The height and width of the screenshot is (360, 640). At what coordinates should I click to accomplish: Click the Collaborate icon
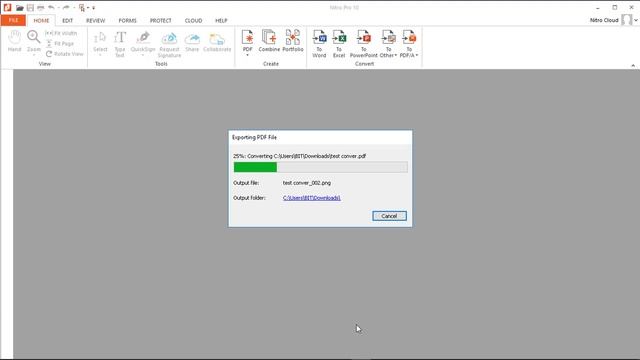[x=217, y=42]
